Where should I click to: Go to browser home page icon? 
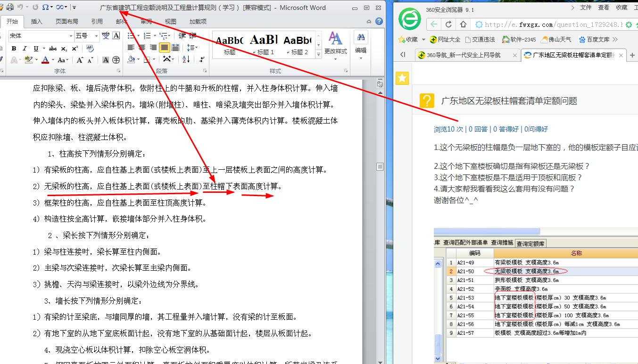point(463,25)
